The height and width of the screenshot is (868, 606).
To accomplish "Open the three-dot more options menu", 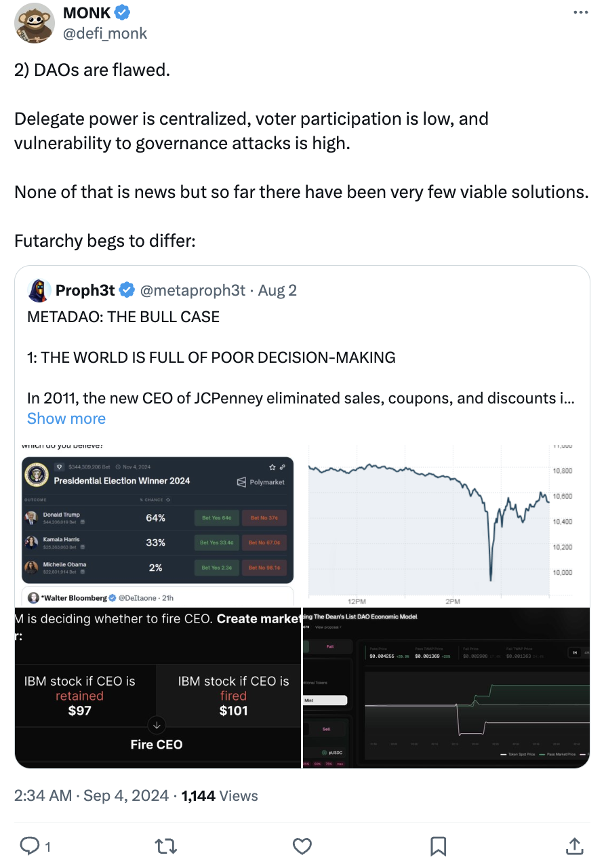I will pyautogui.click(x=581, y=12).
